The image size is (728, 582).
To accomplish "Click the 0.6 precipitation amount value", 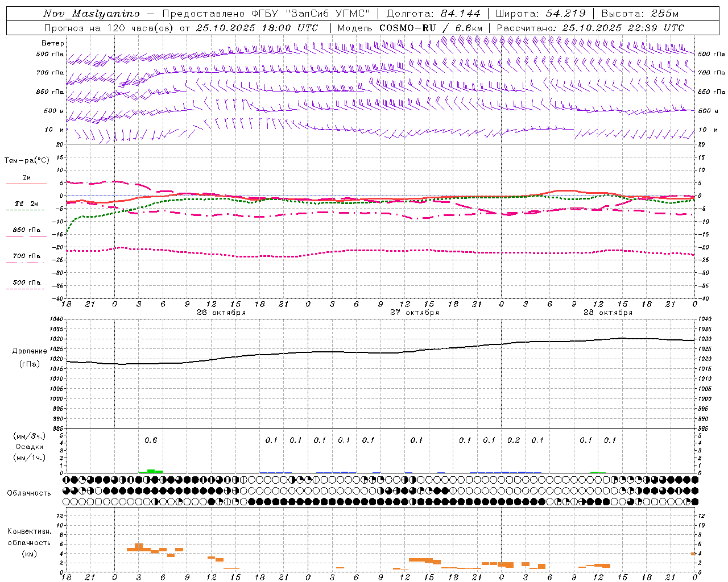I will coord(151,440).
